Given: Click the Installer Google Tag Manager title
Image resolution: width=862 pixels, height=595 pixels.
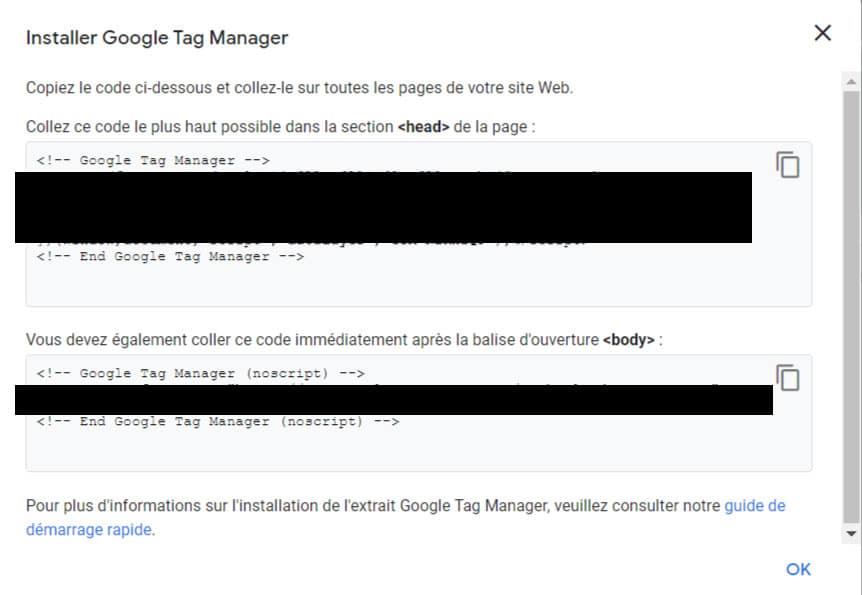Looking at the screenshot, I should pos(157,37).
